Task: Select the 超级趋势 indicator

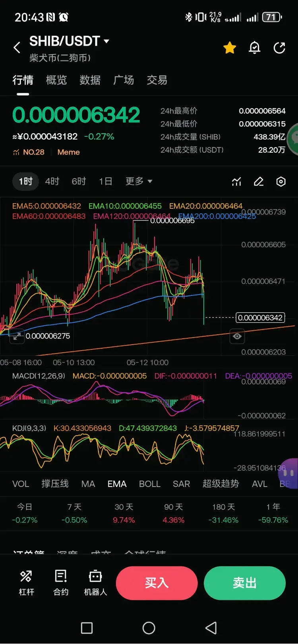Action: (x=221, y=484)
